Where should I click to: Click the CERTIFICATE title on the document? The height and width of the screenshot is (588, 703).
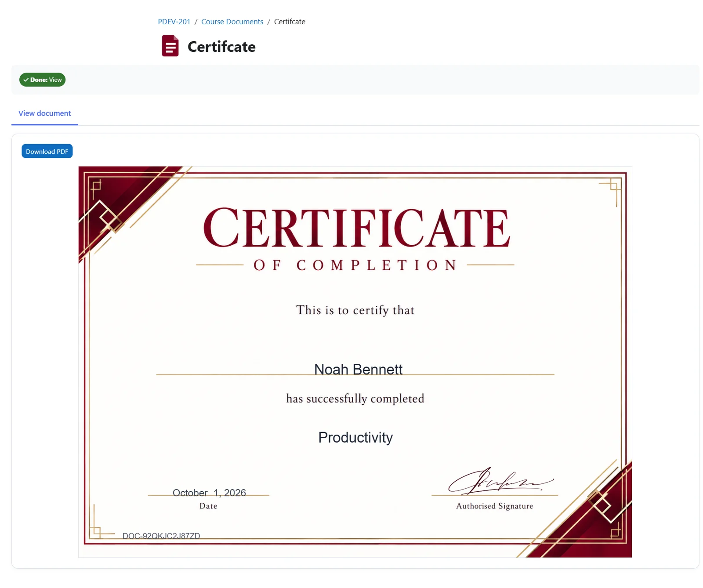(356, 228)
